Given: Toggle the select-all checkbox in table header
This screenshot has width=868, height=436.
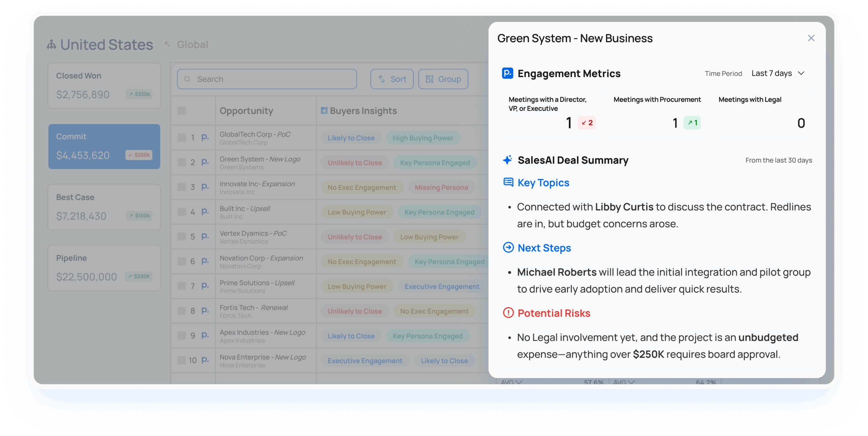Looking at the screenshot, I should point(182,111).
